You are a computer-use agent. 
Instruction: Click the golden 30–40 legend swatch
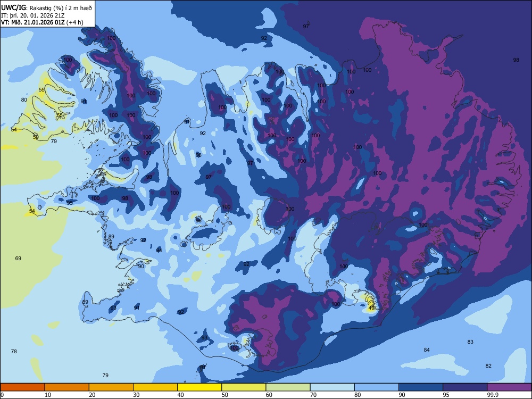(155, 387)
